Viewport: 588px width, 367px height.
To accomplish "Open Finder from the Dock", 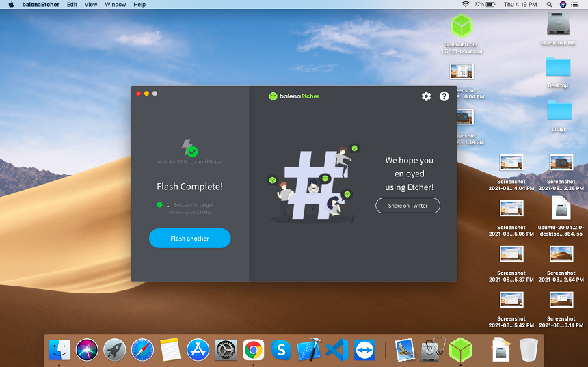I will [x=59, y=350].
